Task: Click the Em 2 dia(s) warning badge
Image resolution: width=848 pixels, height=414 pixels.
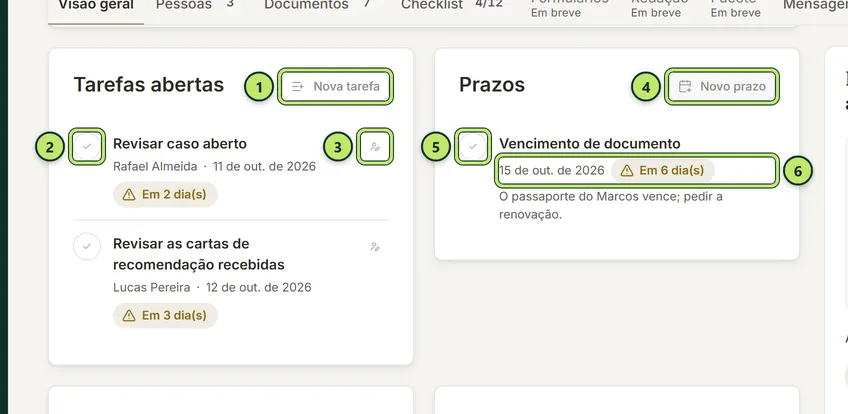Action: pos(165,195)
